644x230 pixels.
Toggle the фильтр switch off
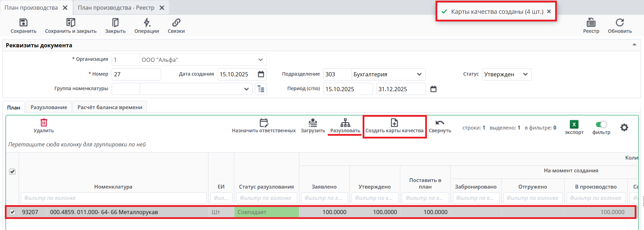click(601, 125)
